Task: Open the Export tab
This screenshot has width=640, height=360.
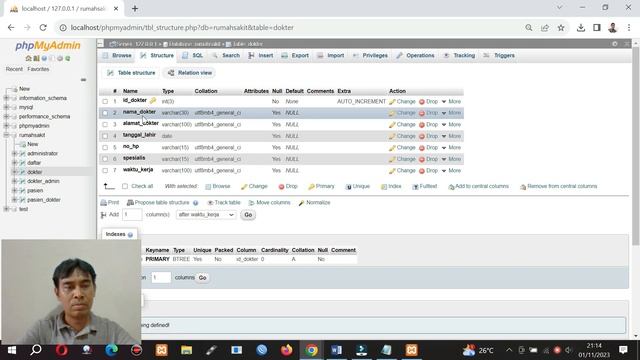Action: point(295,56)
